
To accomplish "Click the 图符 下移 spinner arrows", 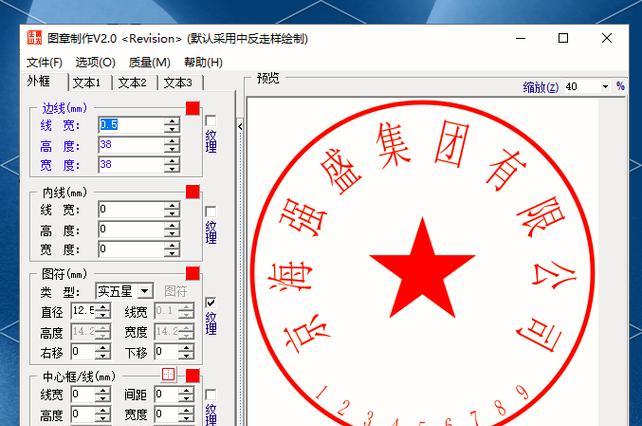I will click(x=186, y=352).
